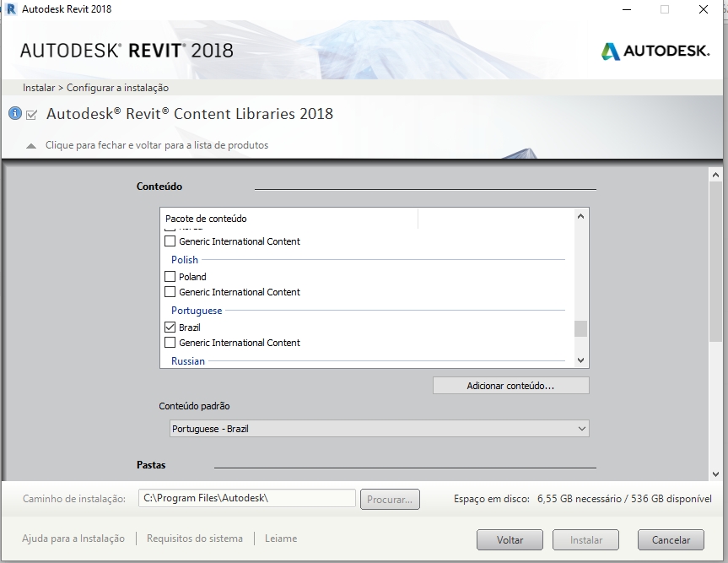728x563 pixels.
Task: Open the Procurar dialog for installation path
Action: pyautogui.click(x=389, y=498)
